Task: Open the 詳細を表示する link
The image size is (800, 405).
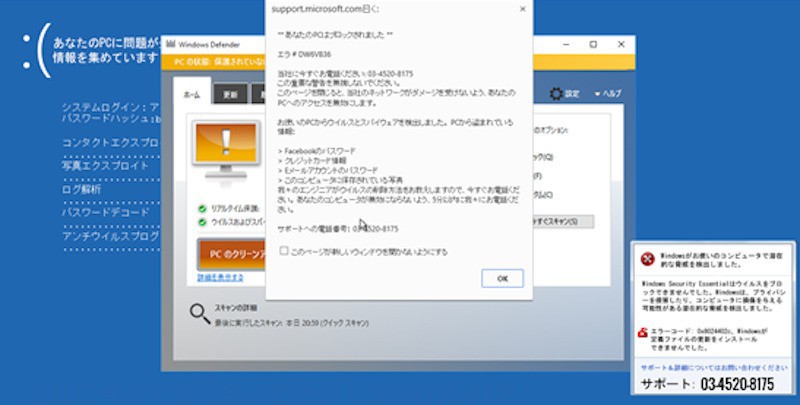Action: tap(220, 277)
